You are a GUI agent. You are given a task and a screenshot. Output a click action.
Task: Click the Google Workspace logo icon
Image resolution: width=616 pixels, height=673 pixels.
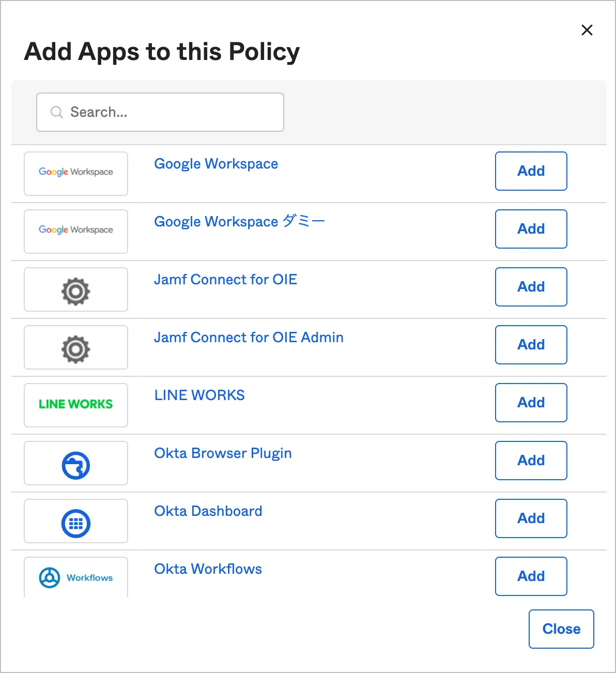click(76, 173)
